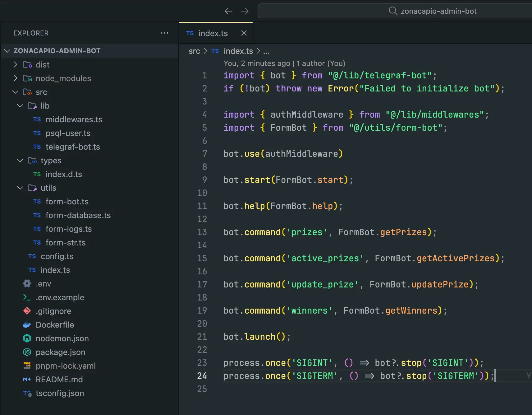Go forward with the right arrow

(x=245, y=11)
